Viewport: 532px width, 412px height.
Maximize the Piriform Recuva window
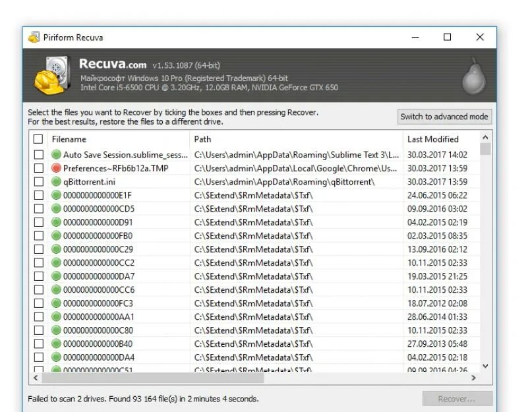click(x=447, y=37)
